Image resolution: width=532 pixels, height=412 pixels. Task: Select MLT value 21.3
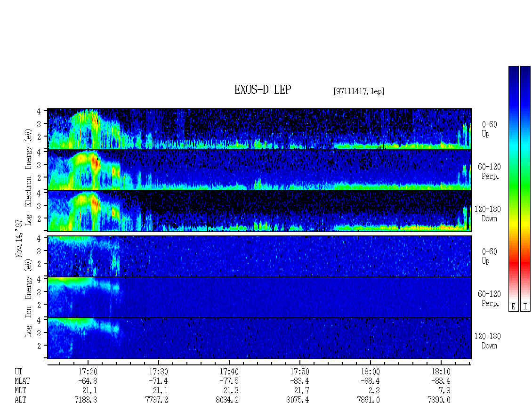231,391
